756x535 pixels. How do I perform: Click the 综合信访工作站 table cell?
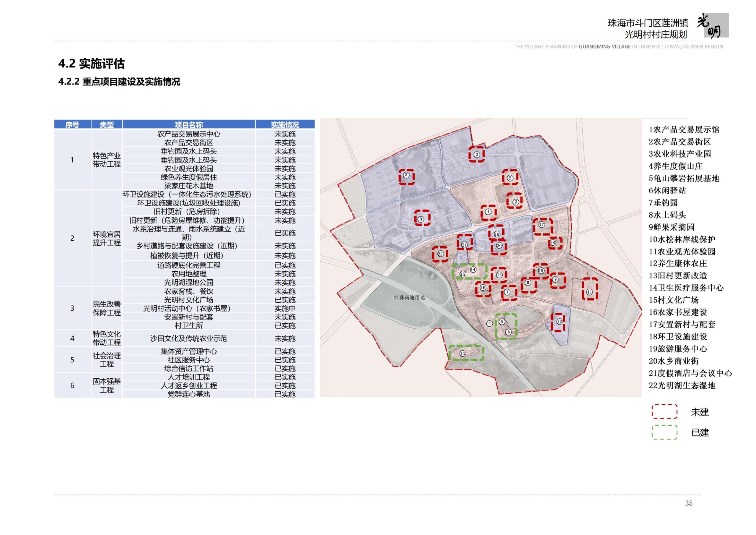(x=189, y=368)
